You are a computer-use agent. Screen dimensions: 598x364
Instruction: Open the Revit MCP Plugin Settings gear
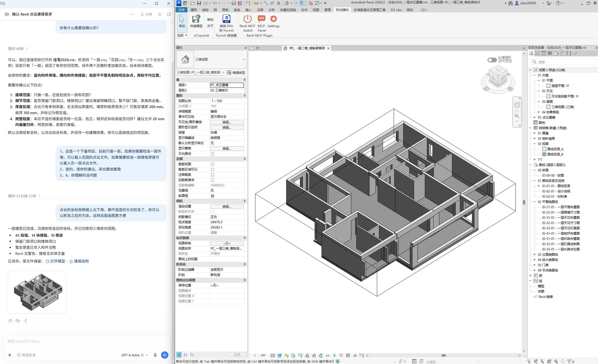click(x=274, y=19)
